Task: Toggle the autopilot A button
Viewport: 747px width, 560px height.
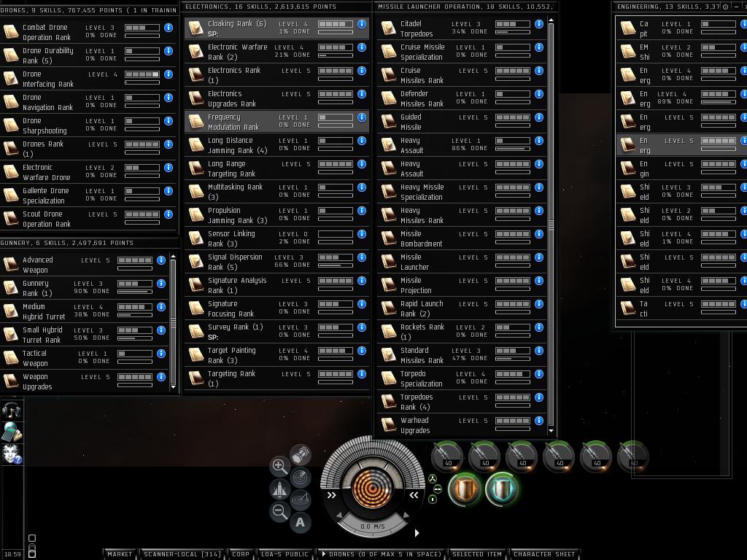Action: coord(300,522)
